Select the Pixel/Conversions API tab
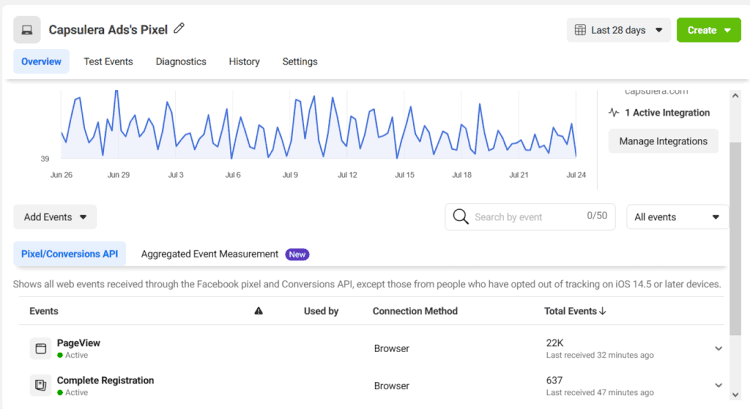Image resolution: width=750 pixels, height=409 pixels. click(x=69, y=254)
